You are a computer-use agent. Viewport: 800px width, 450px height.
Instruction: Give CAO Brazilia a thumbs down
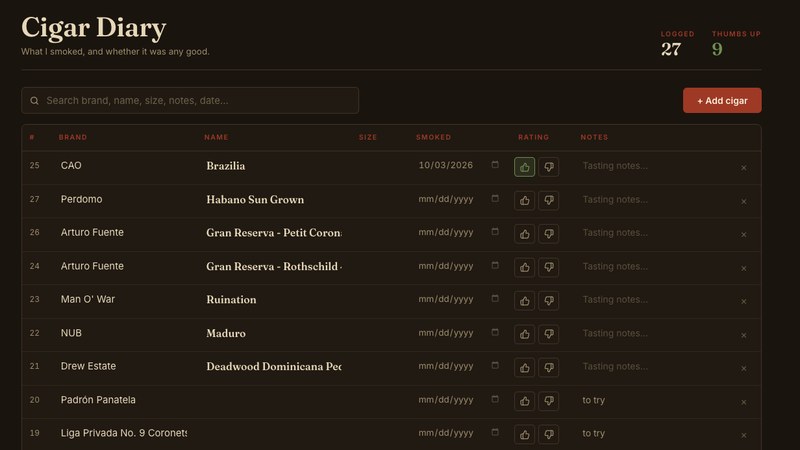click(548, 167)
